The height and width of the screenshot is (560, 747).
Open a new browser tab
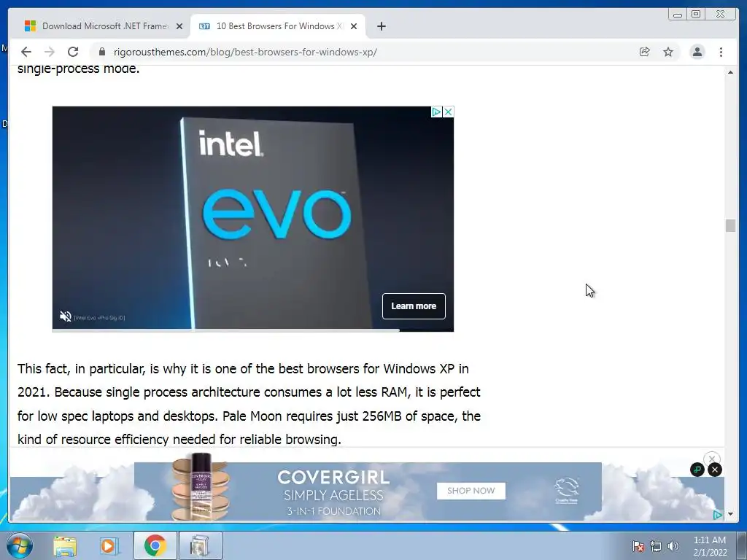tap(381, 26)
